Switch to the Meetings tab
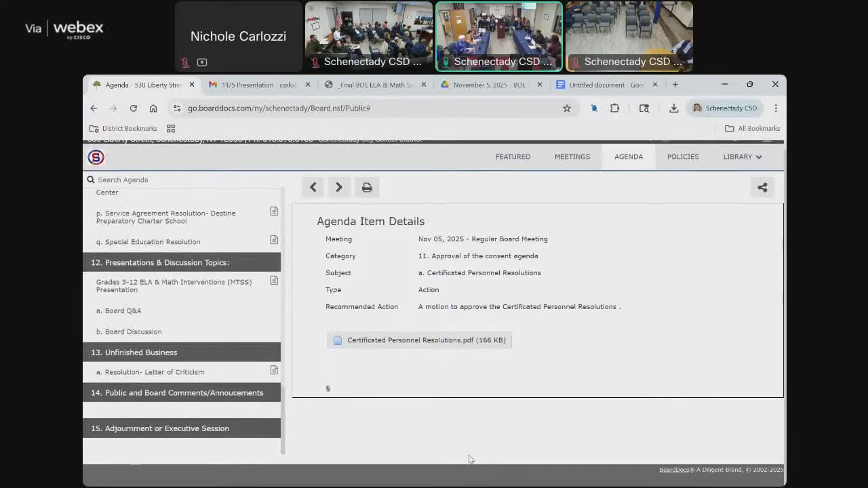Viewport: 868px width, 488px height. (572, 157)
